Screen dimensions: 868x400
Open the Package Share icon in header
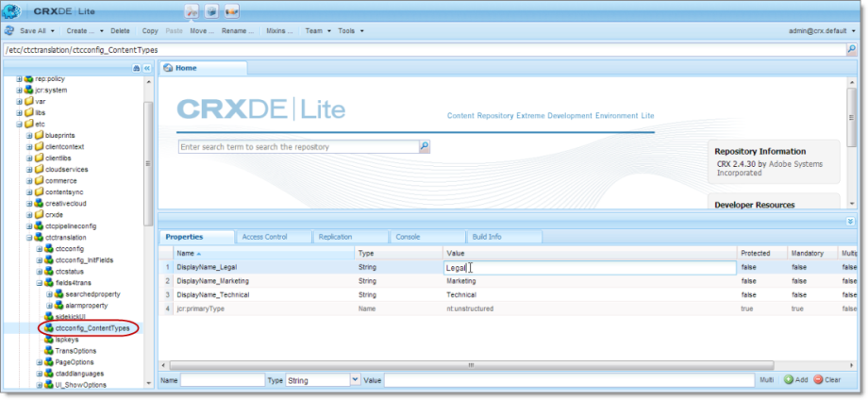(x=232, y=11)
